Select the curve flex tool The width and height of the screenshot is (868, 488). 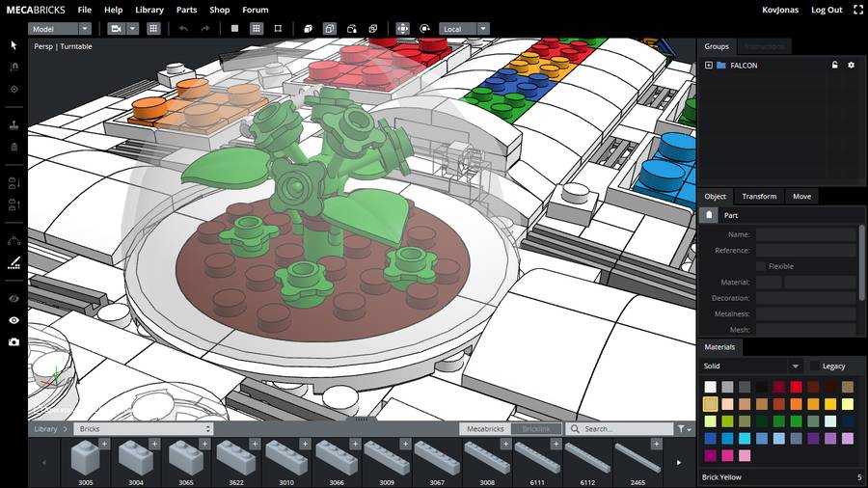14,241
